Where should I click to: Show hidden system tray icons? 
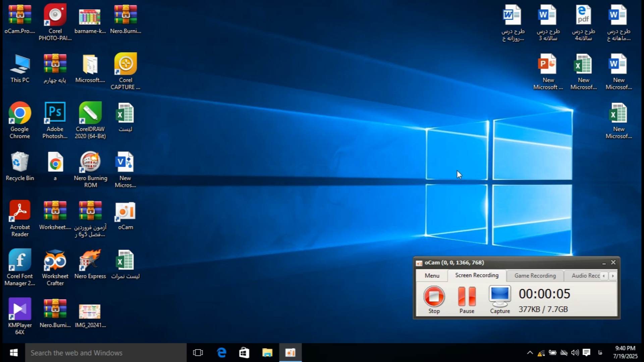530,353
